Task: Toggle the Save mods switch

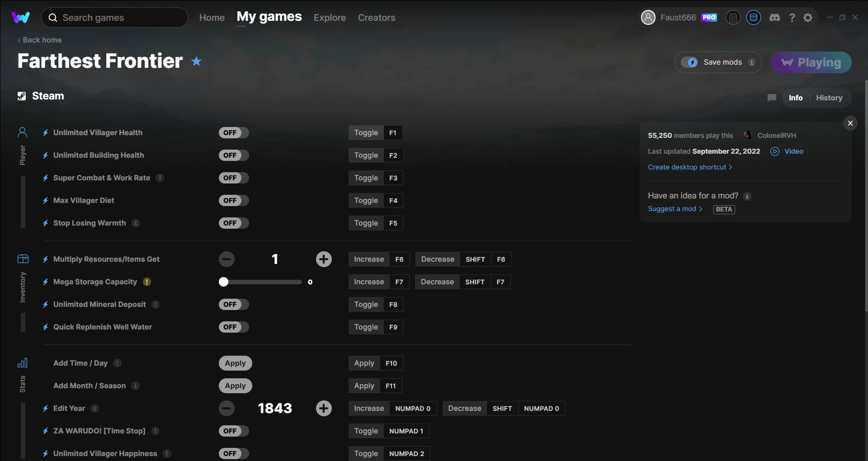Action: coord(691,62)
